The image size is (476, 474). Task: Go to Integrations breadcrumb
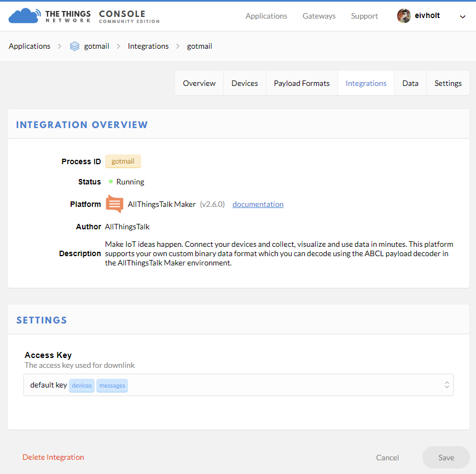tap(148, 46)
